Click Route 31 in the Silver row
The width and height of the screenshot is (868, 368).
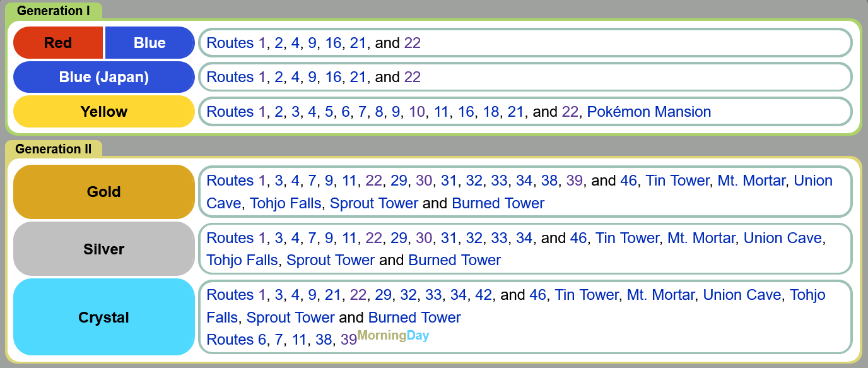(x=449, y=238)
